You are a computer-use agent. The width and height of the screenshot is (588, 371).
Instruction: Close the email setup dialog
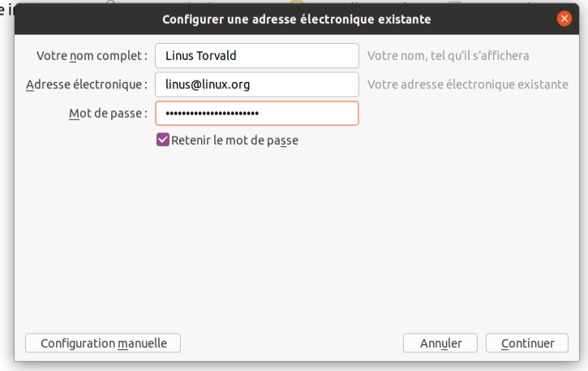[x=564, y=19]
